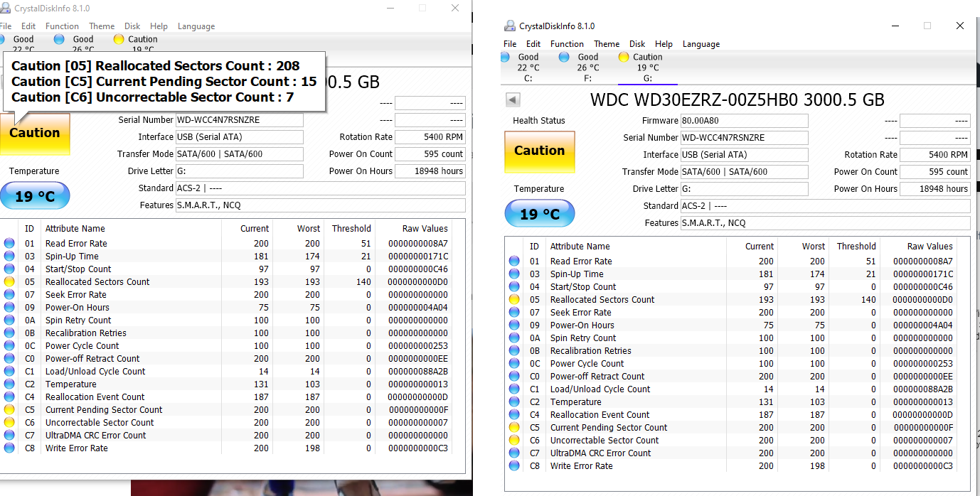Click Power On Count field in right window
The width and height of the screenshot is (980, 496).
(x=935, y=172)
